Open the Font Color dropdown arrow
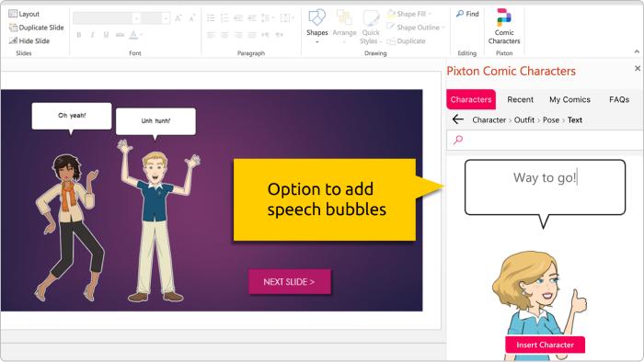This screenshot has height=362, width=644. (141, 35)
